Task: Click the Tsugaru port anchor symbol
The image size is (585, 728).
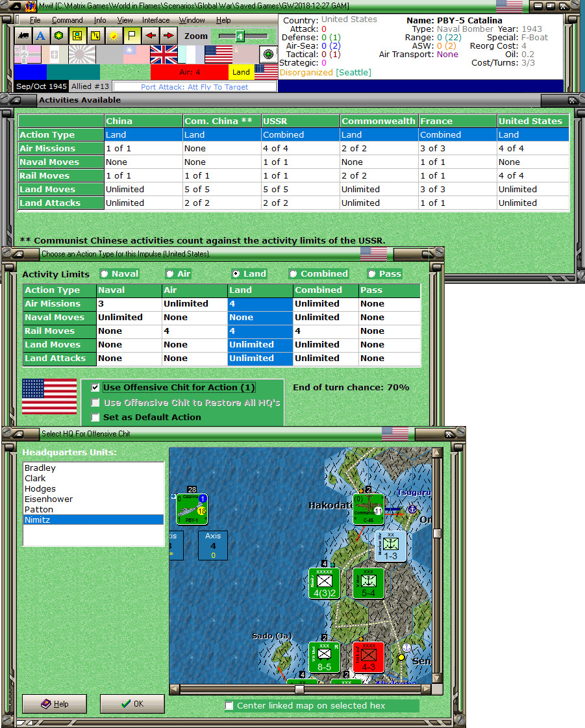Action: (412, 509)
